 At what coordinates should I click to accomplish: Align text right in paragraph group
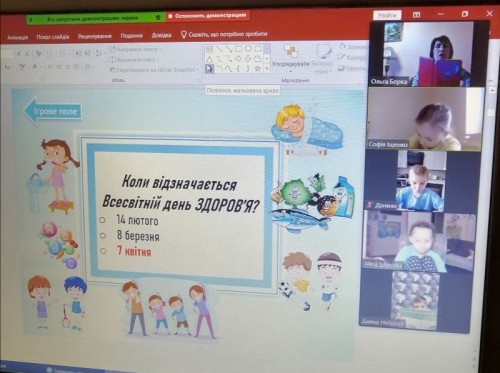point(67,67)
